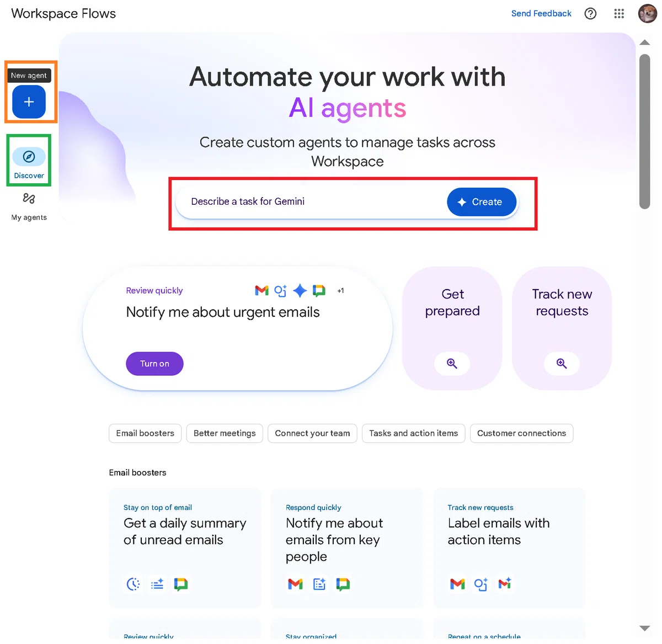The height and width of the screenshot is (644, 662).
Task: Open the large Track new requests card
Action: pyautogui.click(x=562, y=328)
